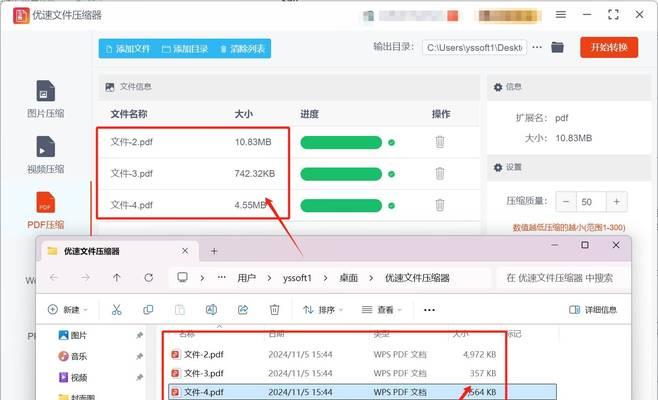Click the yssoft1 breadcrumb
Image resolution: width=658 pixels, height=400 pixels.
tap(297, 278)
